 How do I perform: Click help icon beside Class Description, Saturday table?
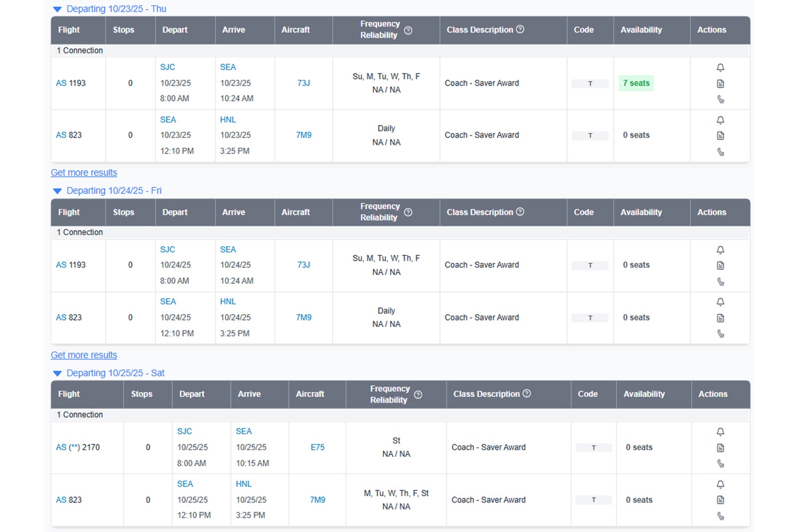tap(527, 393)
